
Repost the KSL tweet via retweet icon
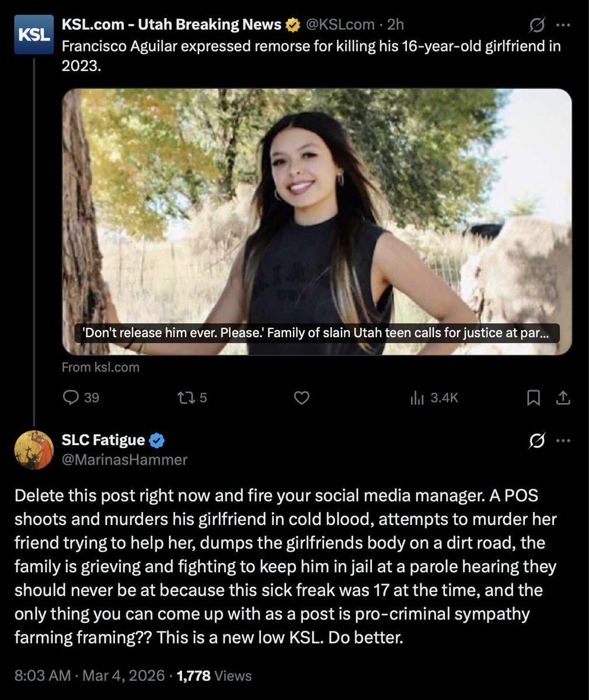point(184,398)
